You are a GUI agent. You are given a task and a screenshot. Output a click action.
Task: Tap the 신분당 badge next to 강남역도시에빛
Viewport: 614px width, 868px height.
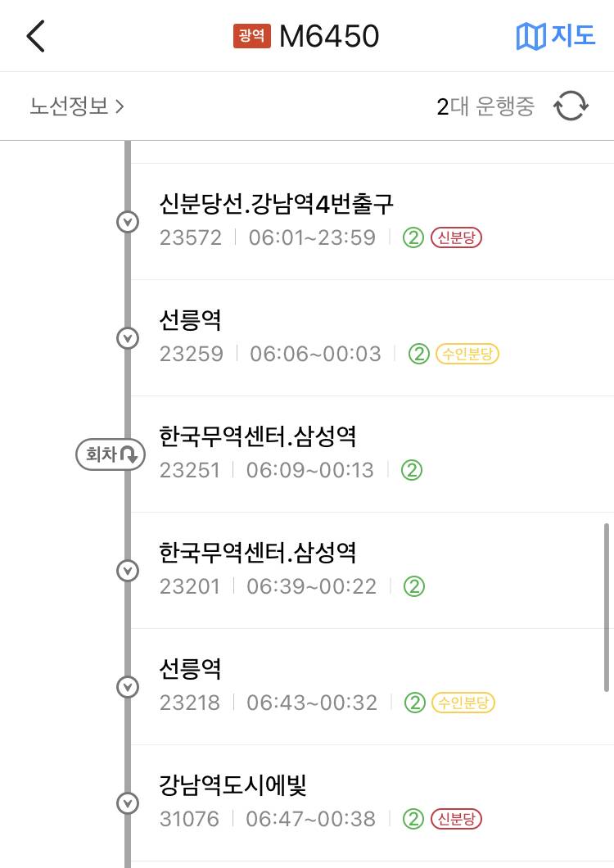click(455, 819)
